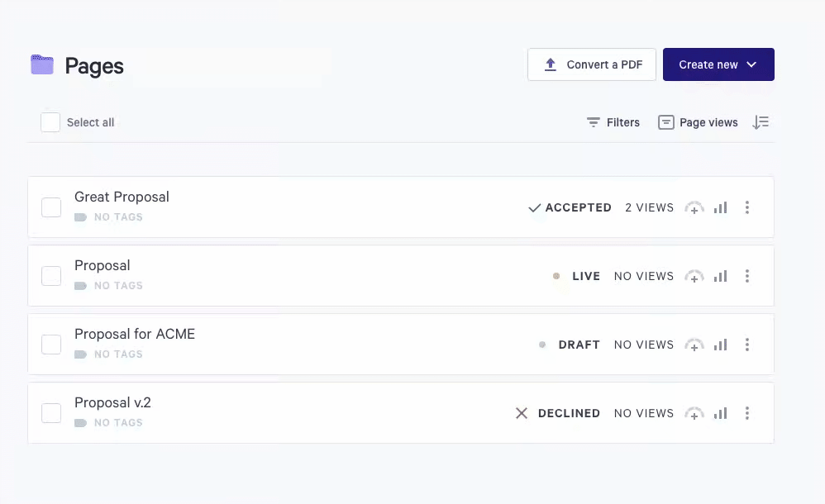The image size is (825, 504).
Task: Click the share icon for Proposal for ACME
Action: (694, 345)
